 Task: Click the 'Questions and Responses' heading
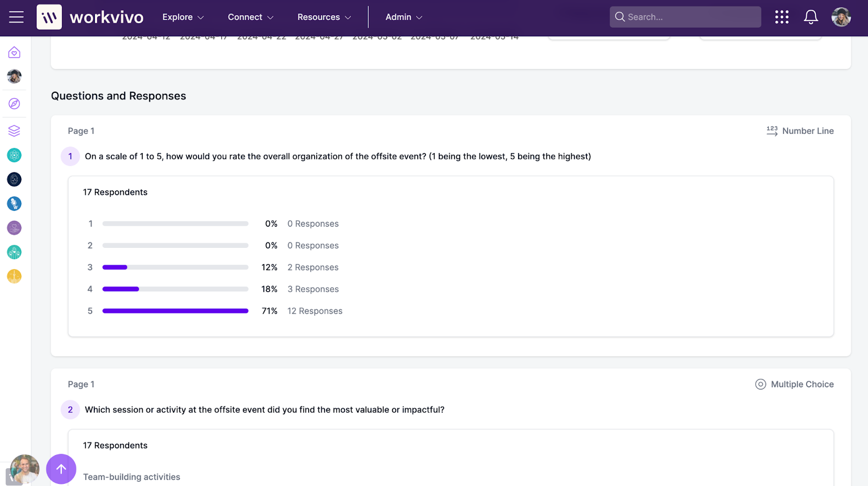pos(118,96)
